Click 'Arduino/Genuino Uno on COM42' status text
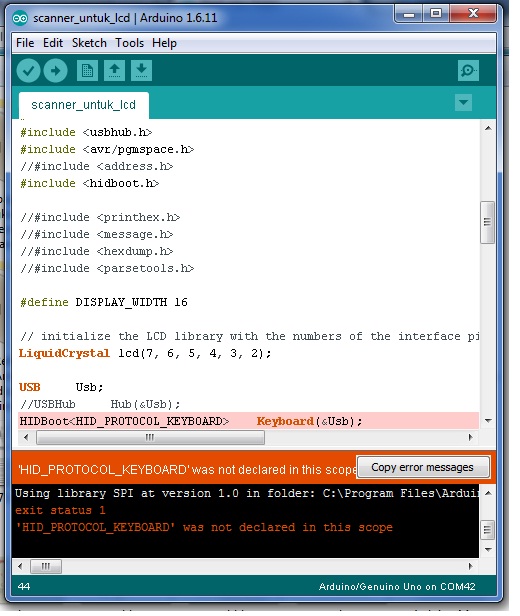Image resolution: width=520 pixels, height=616 pixels. point(397,587)
